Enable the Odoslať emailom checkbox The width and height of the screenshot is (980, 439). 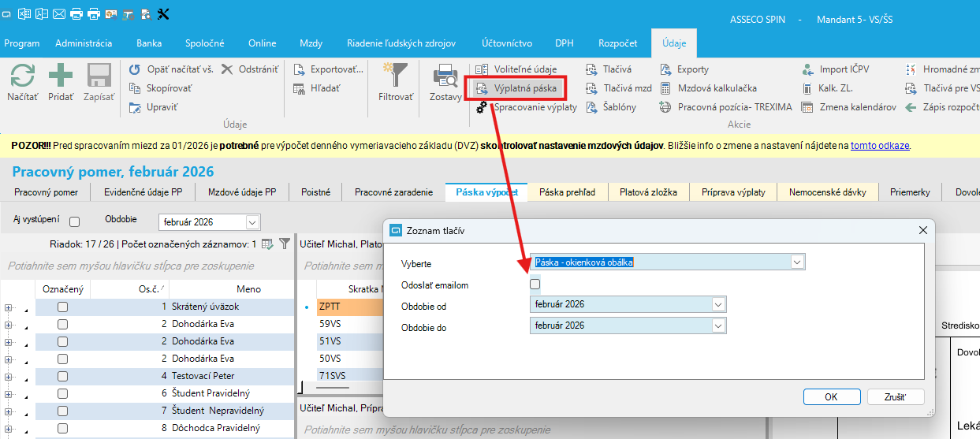pos(535,285)
